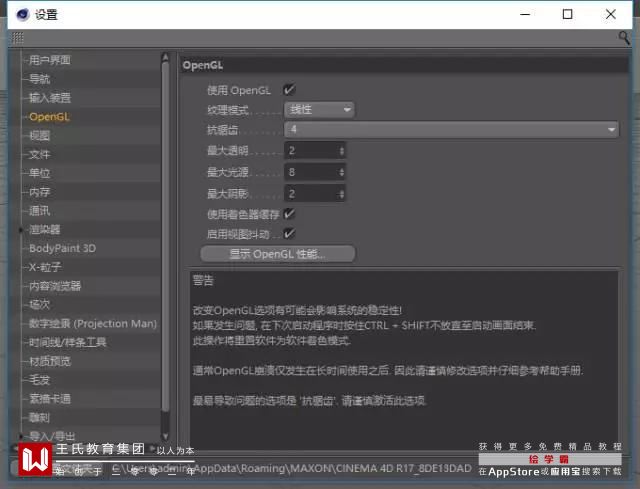Click the MAXON preferences folder path
This screenshot has height=489, width=640.
pos(292,469)
